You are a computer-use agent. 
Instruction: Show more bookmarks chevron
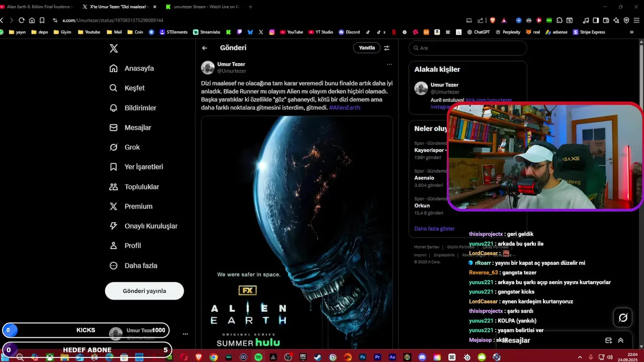(631, 32)
